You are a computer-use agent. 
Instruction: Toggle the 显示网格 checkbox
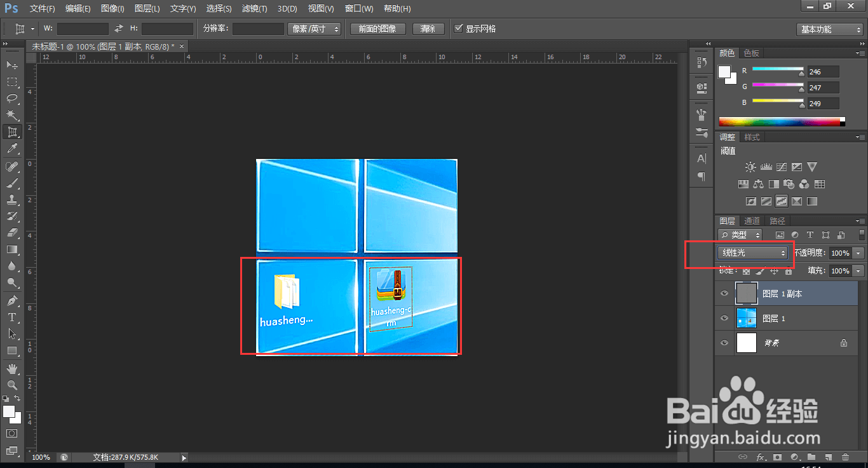(x=459, y=29)
